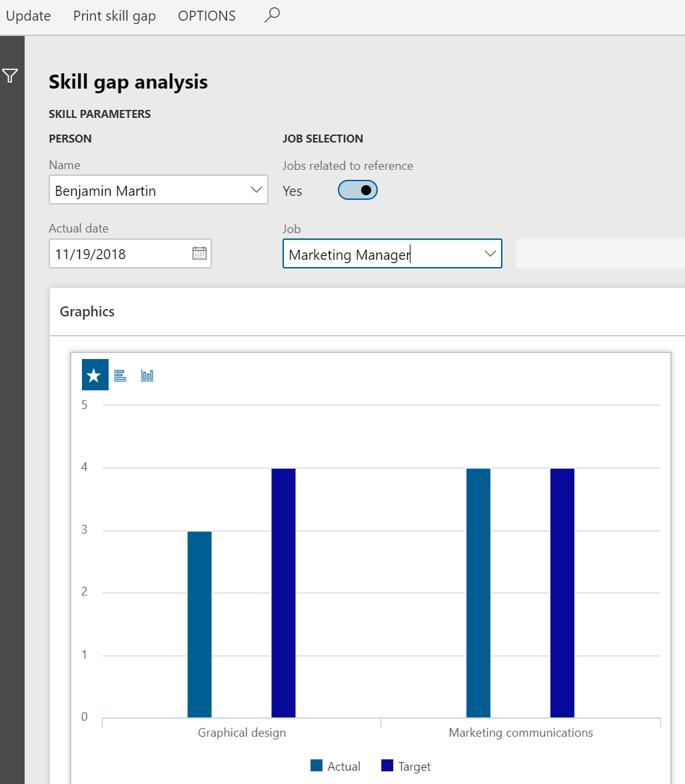Click the Marketing Manager job field
685x784 pixels.
(380, 254)
